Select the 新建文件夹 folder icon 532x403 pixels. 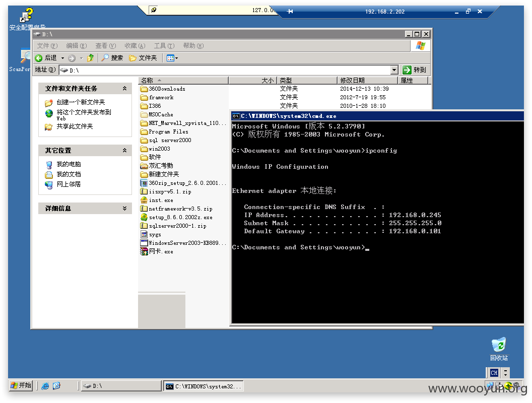(x=144, y=174)
